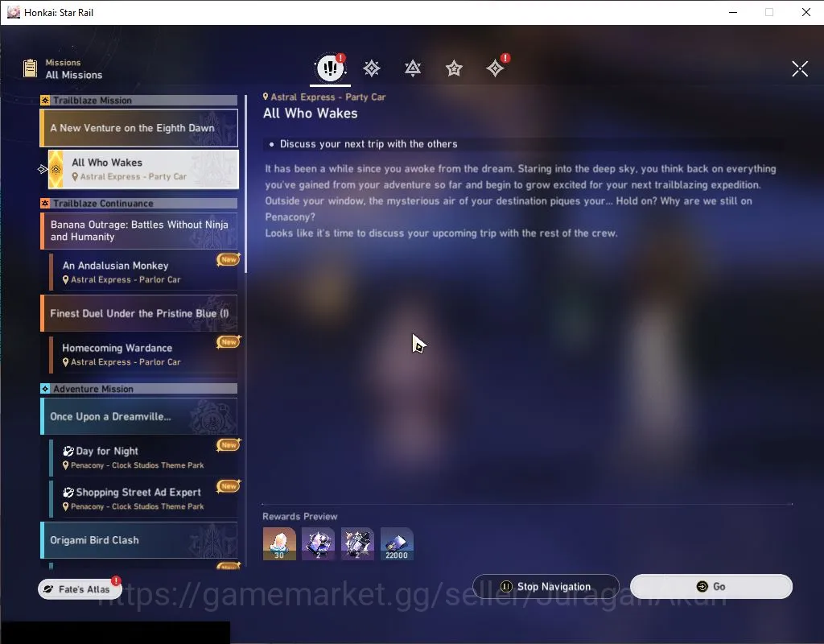Click the All Who Wakes detail title
This screenshot has height=644, width=824.
tap(310, 113)
